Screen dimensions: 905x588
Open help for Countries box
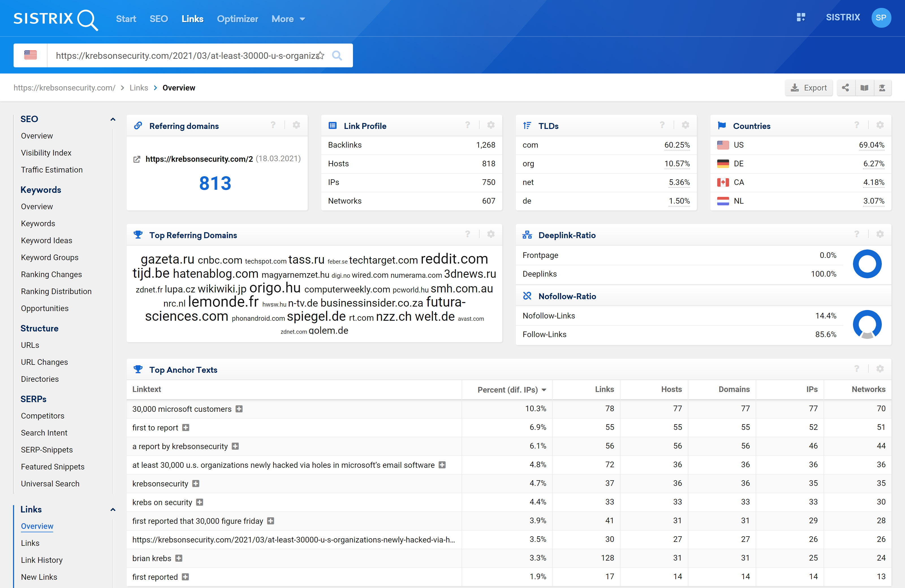pos(856,125)
